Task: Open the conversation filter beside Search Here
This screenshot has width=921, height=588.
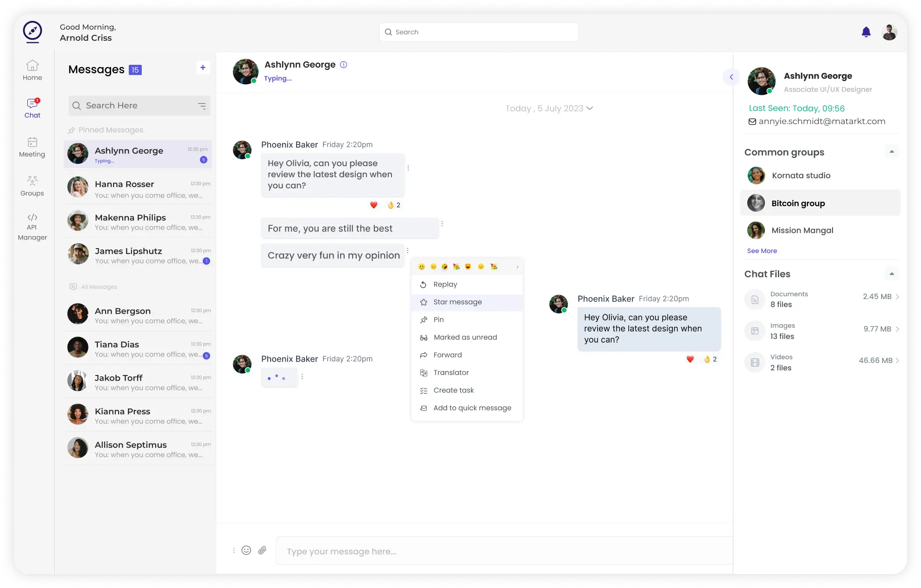Action: point(202,106)
